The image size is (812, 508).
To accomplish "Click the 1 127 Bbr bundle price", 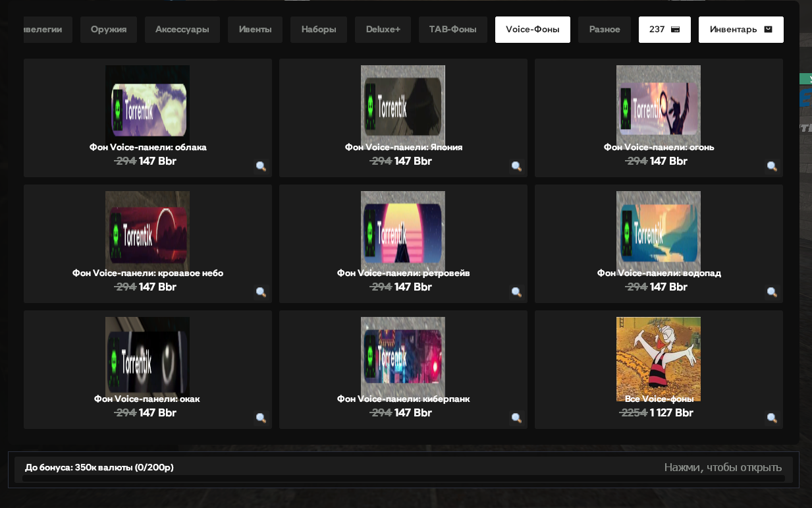I will pos(672,413).
